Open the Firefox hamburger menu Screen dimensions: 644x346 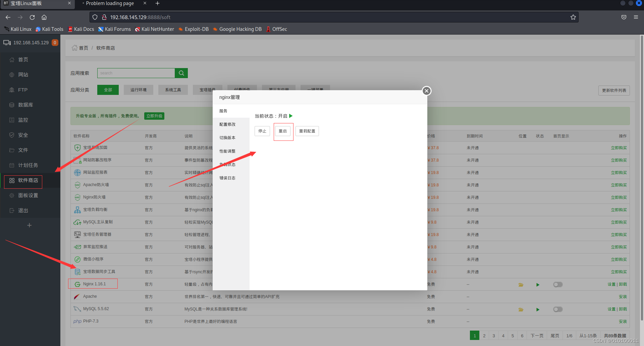[x=636, y=17]
